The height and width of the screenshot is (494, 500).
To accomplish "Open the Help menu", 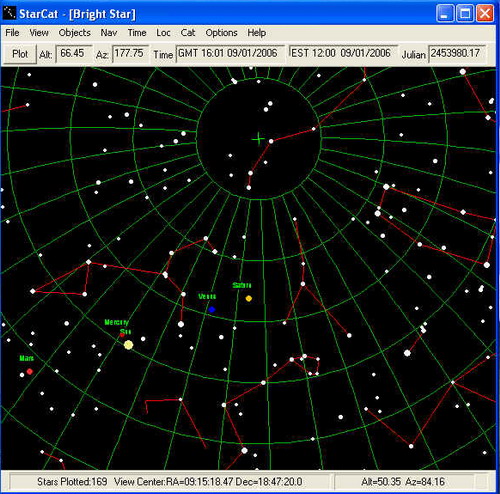I will point(257,33).
